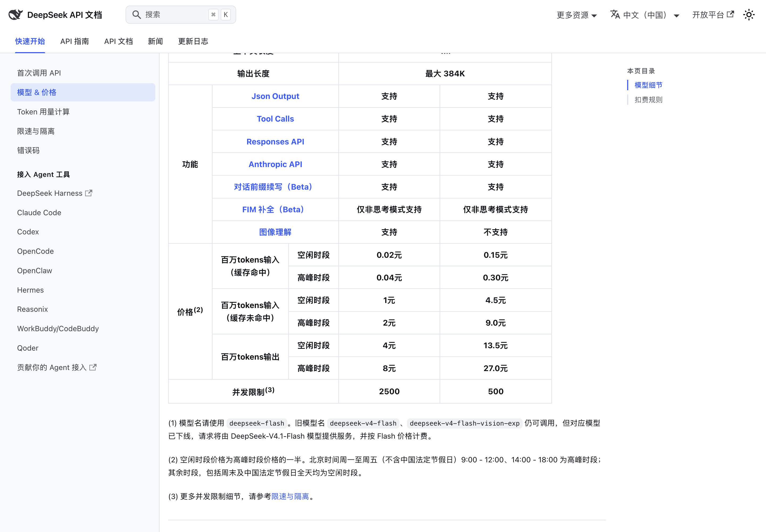Open Codex sidebar entry

click(x=83, y=232)
